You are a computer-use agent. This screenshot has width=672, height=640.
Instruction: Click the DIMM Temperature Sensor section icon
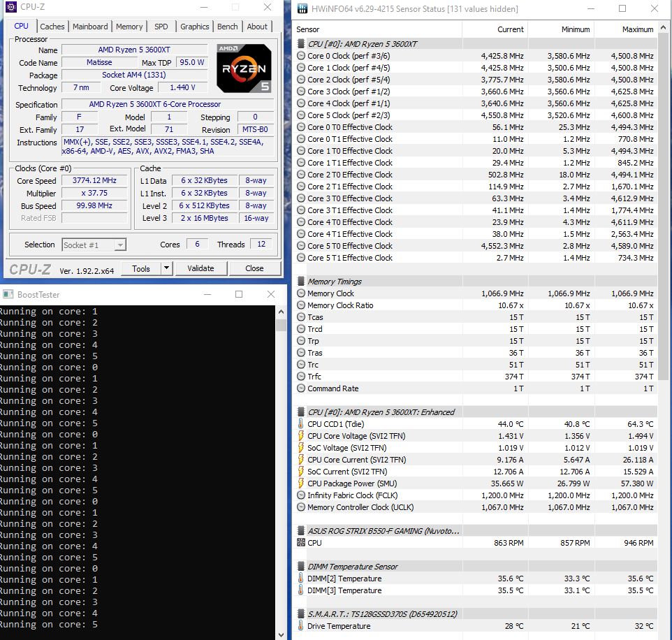click(301, 566)
